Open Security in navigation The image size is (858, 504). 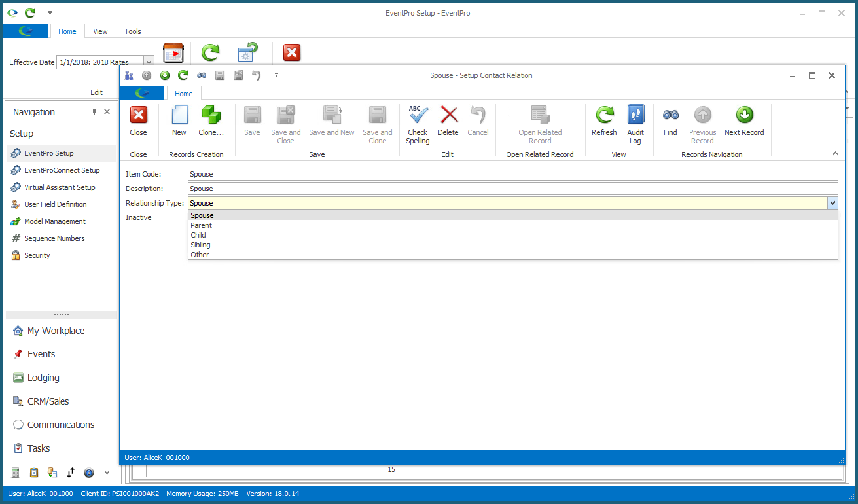62,255
